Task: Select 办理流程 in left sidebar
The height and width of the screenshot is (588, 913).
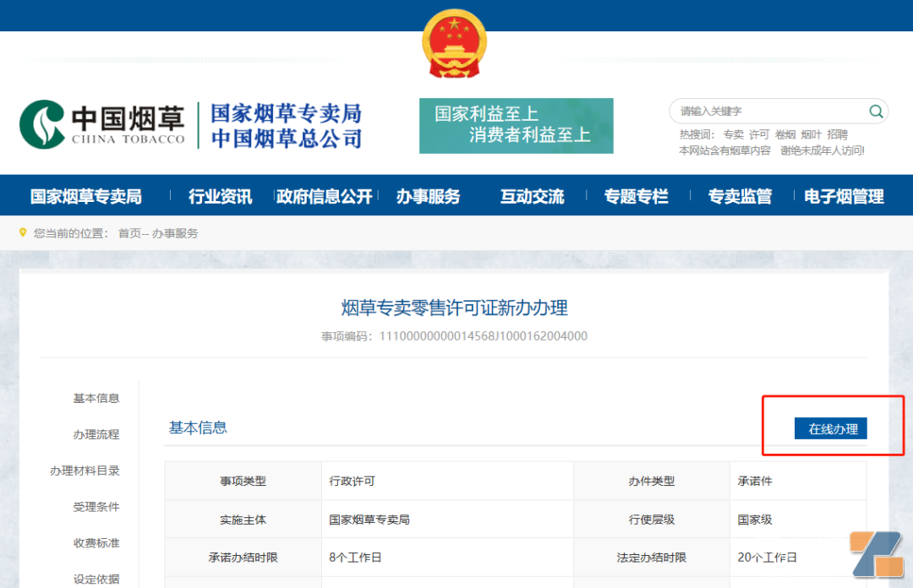Action: point(96,434)
